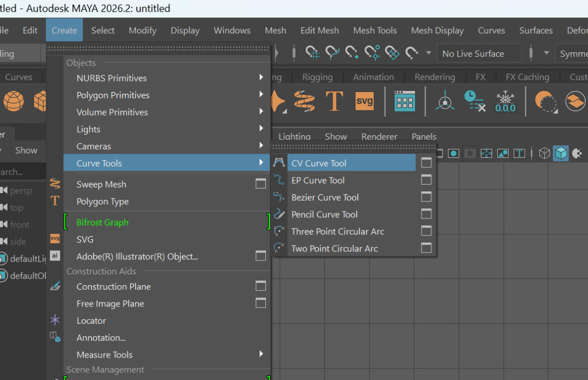Toggle smooth shade all cube in viewport

561,153
